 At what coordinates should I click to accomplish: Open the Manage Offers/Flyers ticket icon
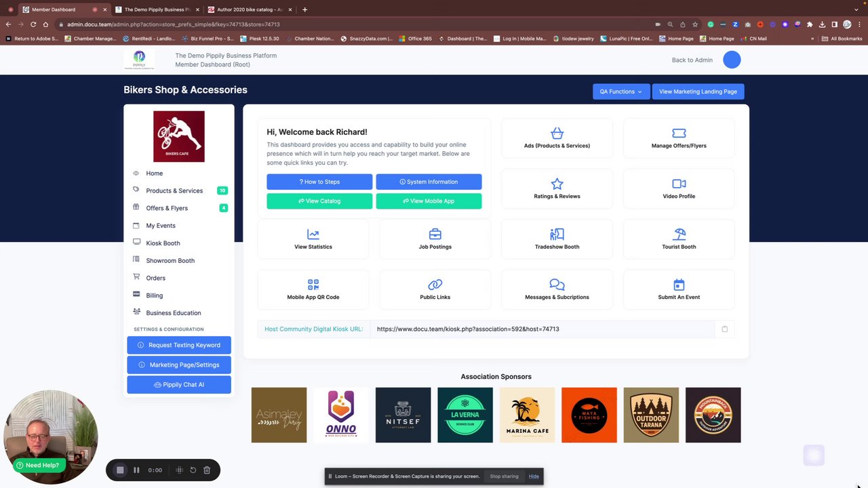679,134
